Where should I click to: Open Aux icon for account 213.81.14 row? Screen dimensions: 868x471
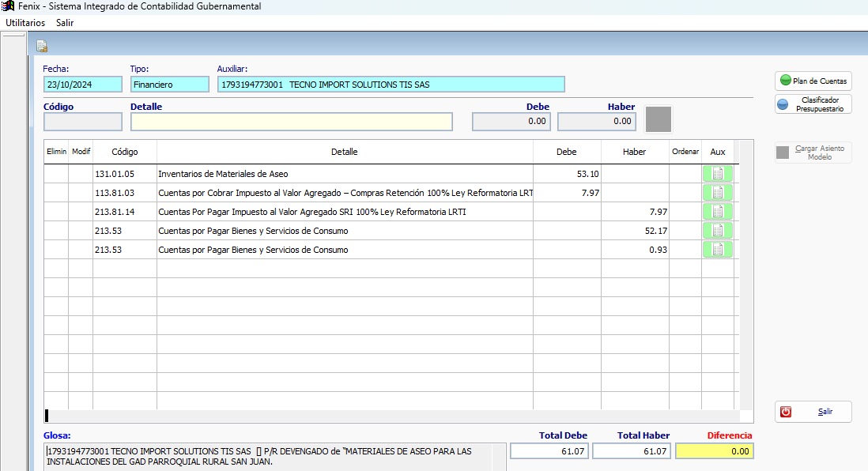click(x=718, y=212)
